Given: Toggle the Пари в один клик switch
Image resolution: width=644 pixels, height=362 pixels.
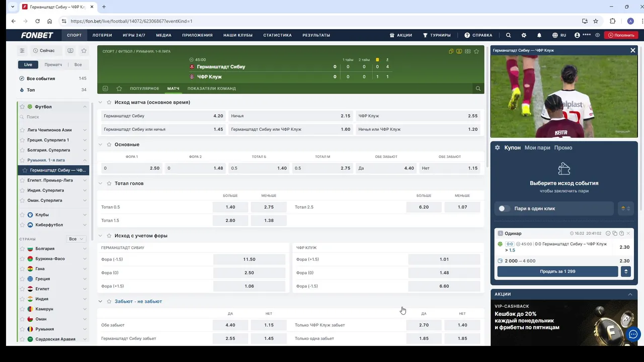Looking at the screenshot, I should [x=504, y=209].
